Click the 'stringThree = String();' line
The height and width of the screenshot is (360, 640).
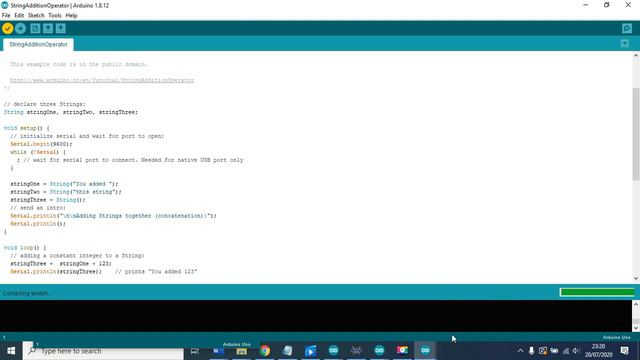(48, 200)
